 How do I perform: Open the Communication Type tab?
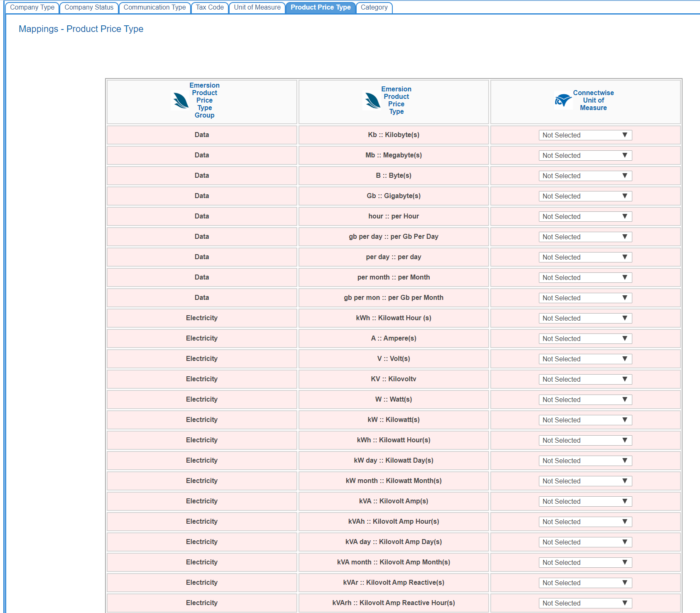(x=154, y=7)
